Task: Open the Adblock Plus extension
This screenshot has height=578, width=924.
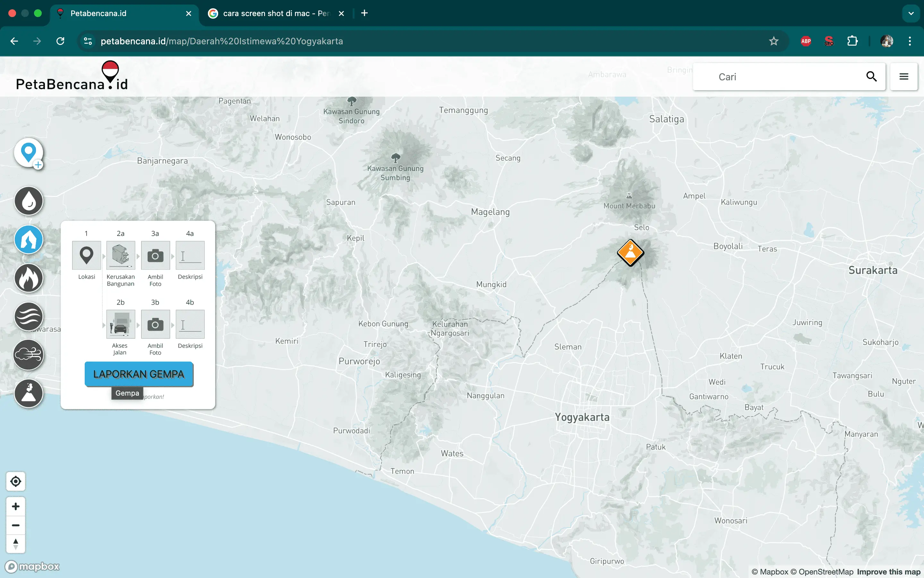Action: (x=806, y=41)
